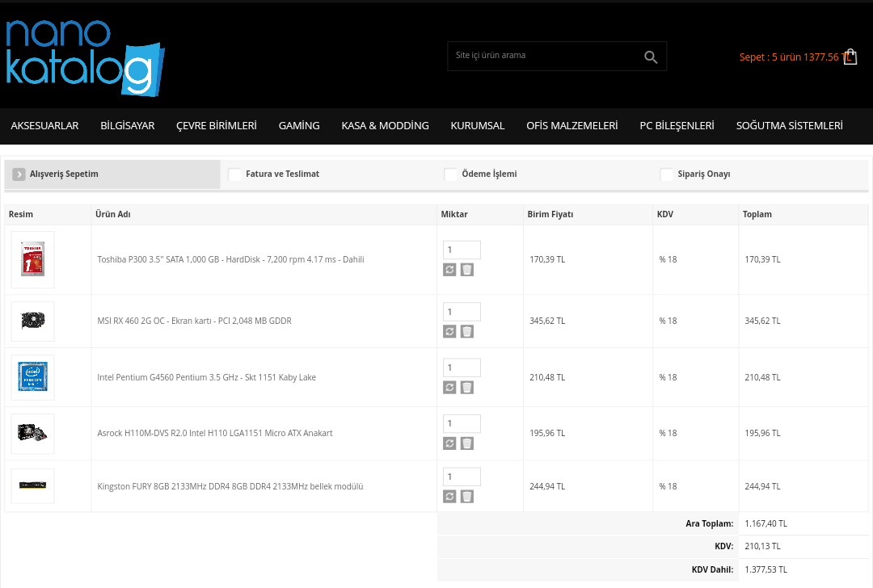Click the Ara Toplam value 1.167,40 TL
The width and height of the screenshot is (873, 588).
[x=766, y=523]
